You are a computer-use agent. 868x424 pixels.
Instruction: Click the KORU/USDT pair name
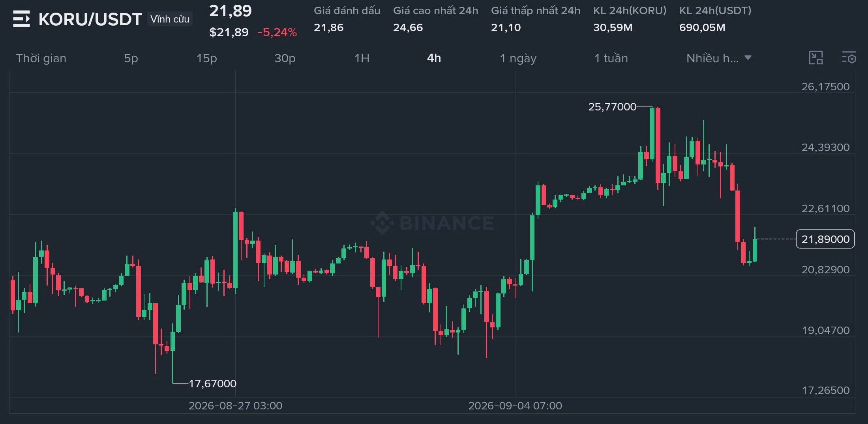coord(90,19)
